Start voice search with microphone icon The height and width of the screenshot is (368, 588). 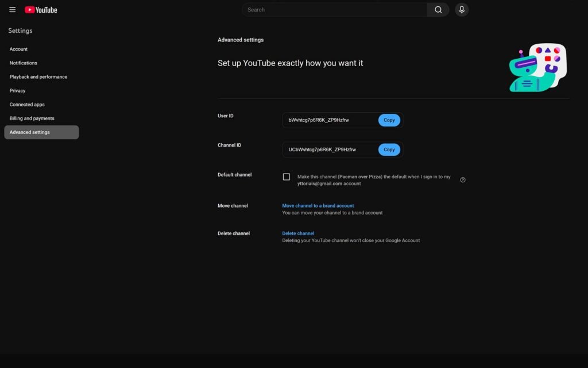point(462,10)
